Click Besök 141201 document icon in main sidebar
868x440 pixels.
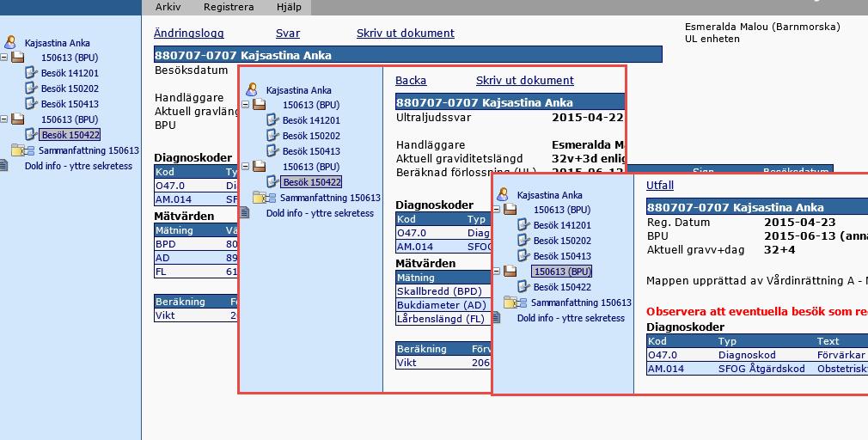coord(31,72)
